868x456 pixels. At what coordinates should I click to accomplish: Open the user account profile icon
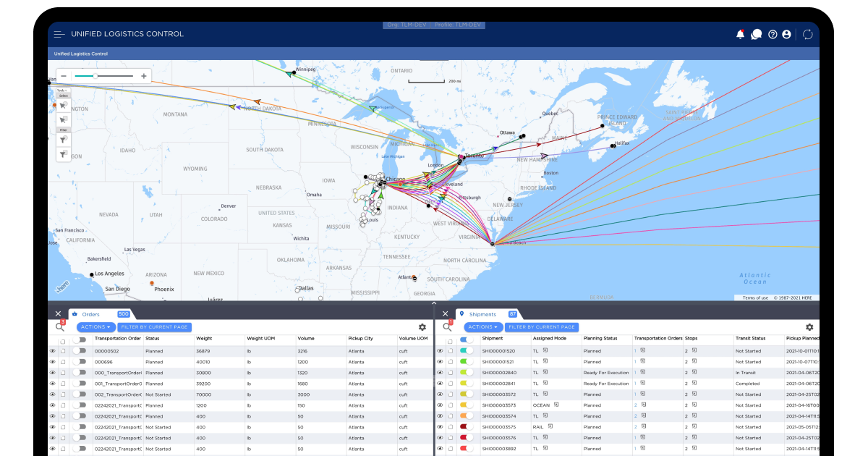tap(786, 34)
